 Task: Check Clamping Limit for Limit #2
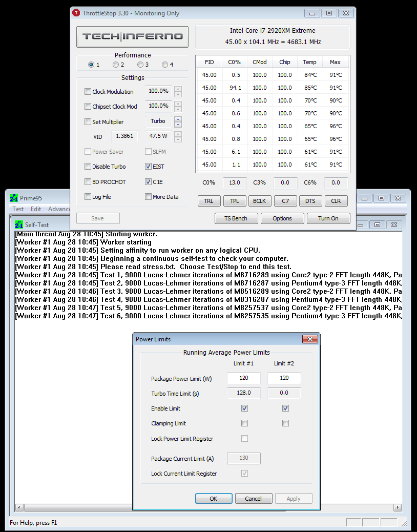click(285, 423)
